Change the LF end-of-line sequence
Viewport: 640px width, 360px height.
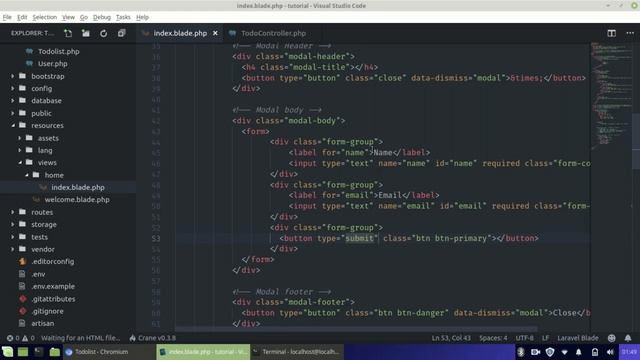(x=545, y=338)
